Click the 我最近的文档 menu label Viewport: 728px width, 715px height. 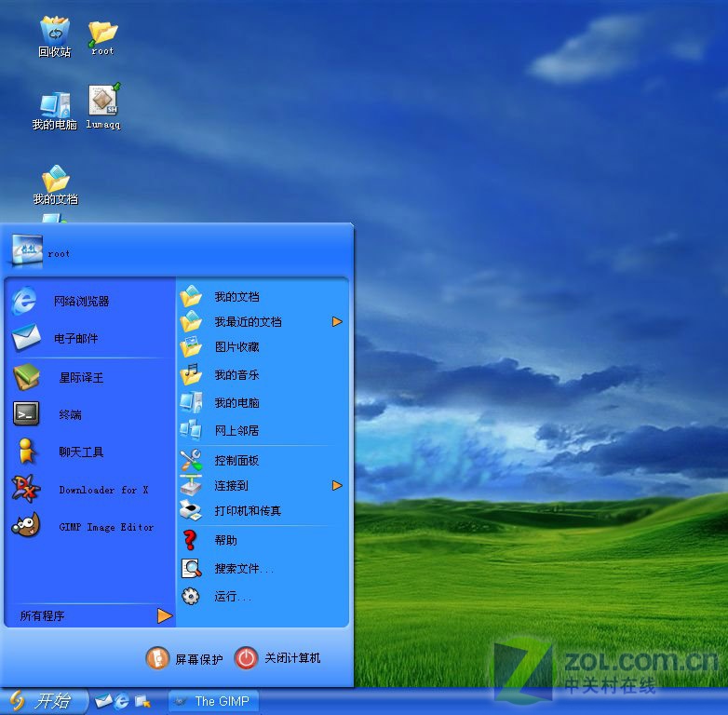248,322
